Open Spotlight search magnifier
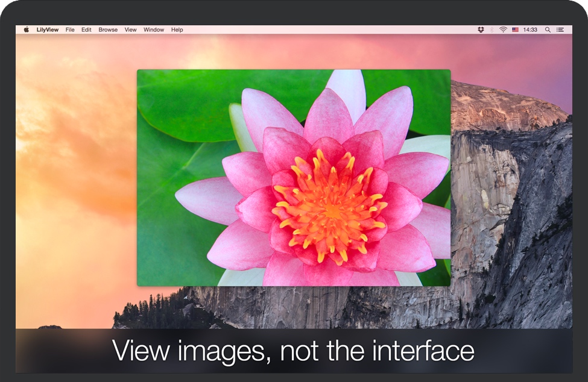 point(548,30)
